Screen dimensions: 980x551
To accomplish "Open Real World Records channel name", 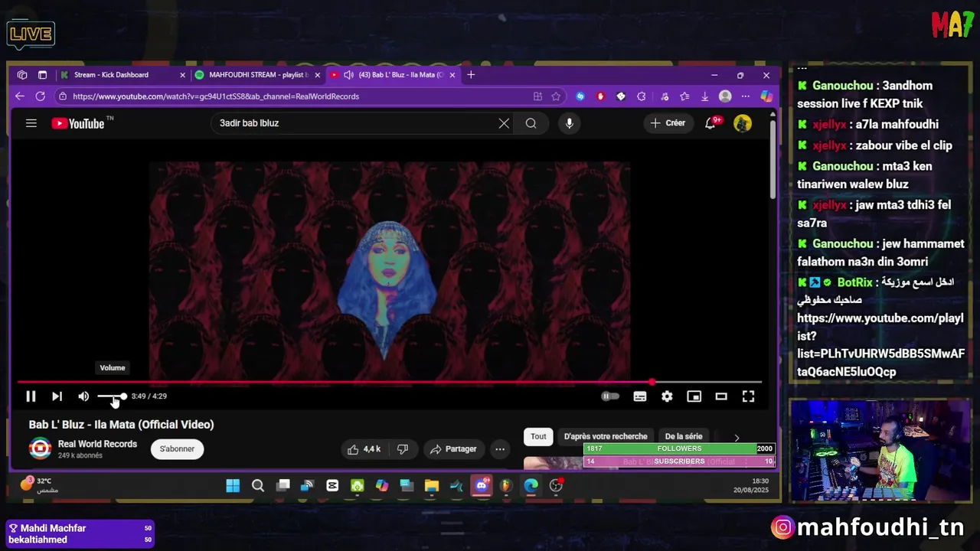I will coord(97,444).
